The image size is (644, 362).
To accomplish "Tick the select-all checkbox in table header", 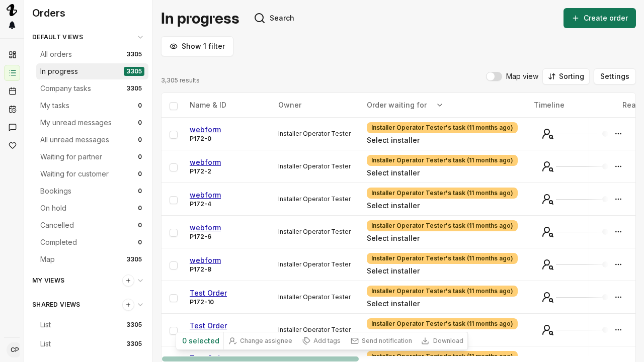I will tap(174, 106).
